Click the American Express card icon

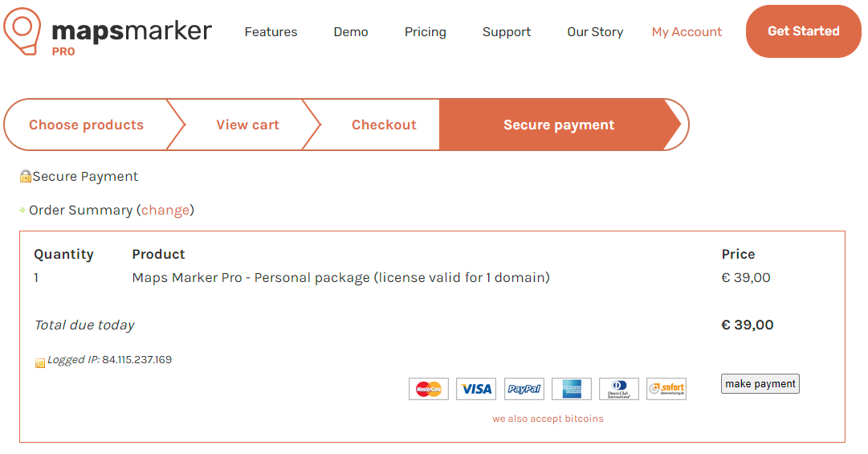point(571,389)
